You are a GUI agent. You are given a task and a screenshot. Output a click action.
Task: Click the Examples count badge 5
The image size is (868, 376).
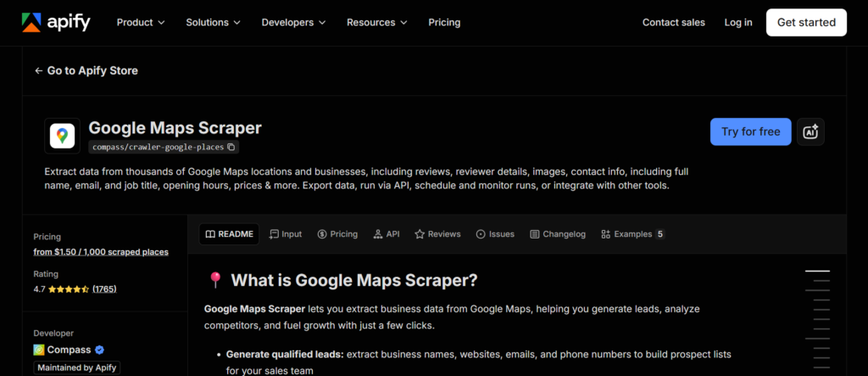pyautogui.click(x=659, y=234)
